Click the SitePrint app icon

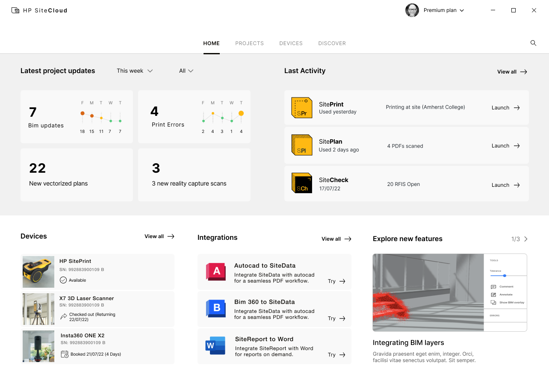tap(301, 108)
